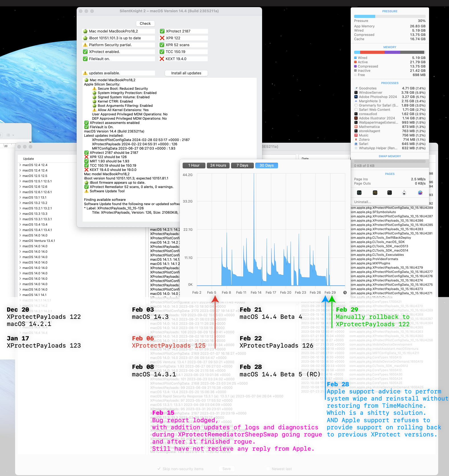449x476 pixels.
Task: Switch chart to 1 Hour
Action: (x=194, y=166)
